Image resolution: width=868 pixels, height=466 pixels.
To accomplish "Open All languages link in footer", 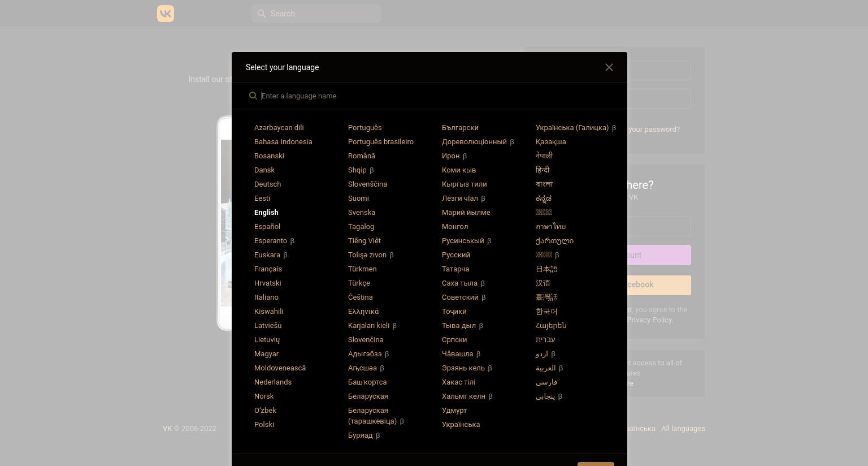I will 683,429.
